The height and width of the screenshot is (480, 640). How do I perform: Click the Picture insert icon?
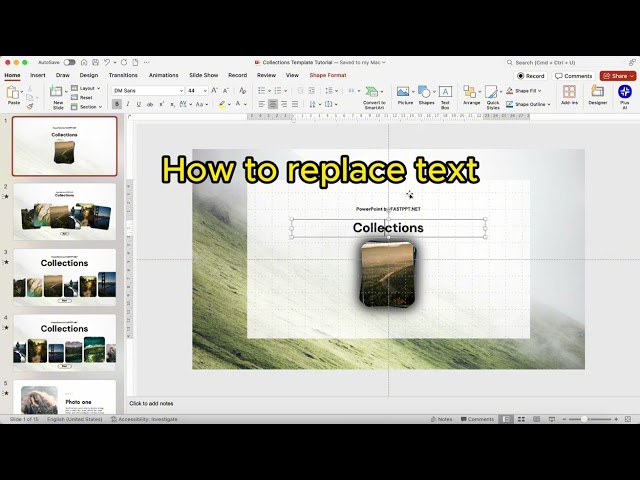click(403, 92)
